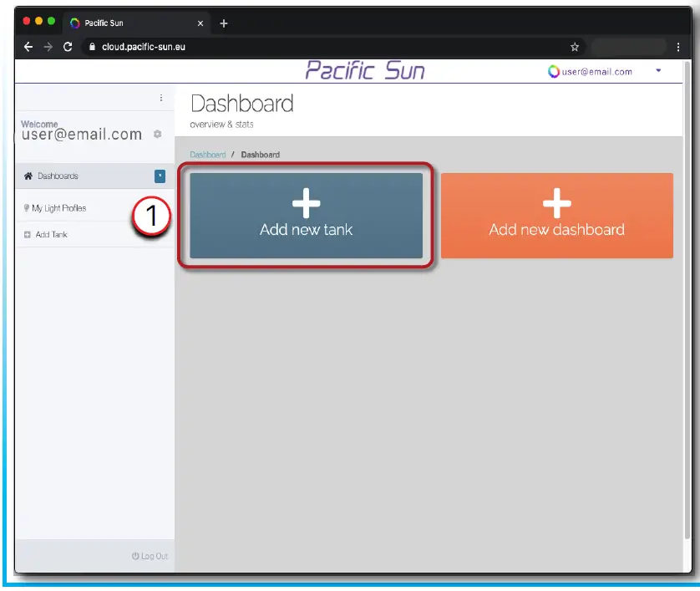This screenshot has width=700, height=591.
Task: Click the plus icon on dashboard tile
Action: [556, 203]
